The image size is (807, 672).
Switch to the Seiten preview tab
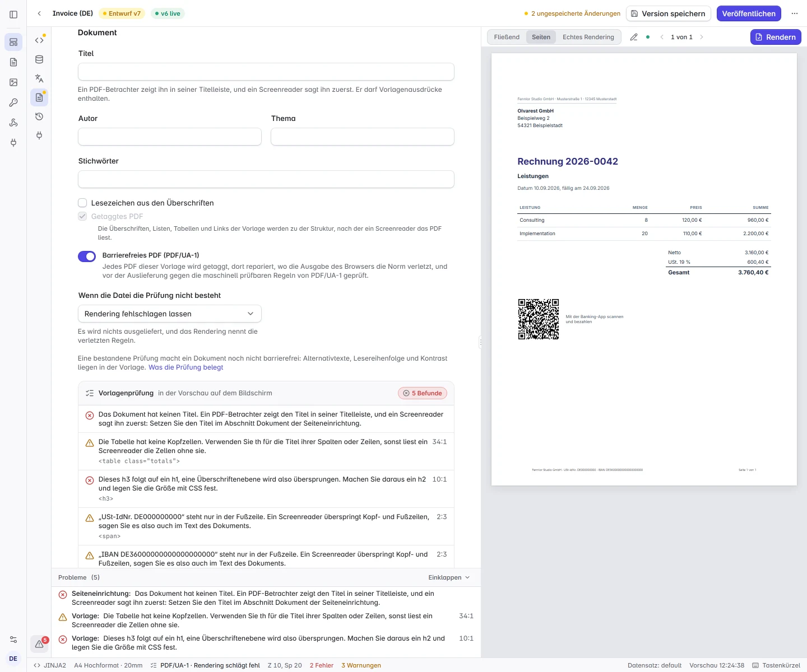(x=541, y=37)
